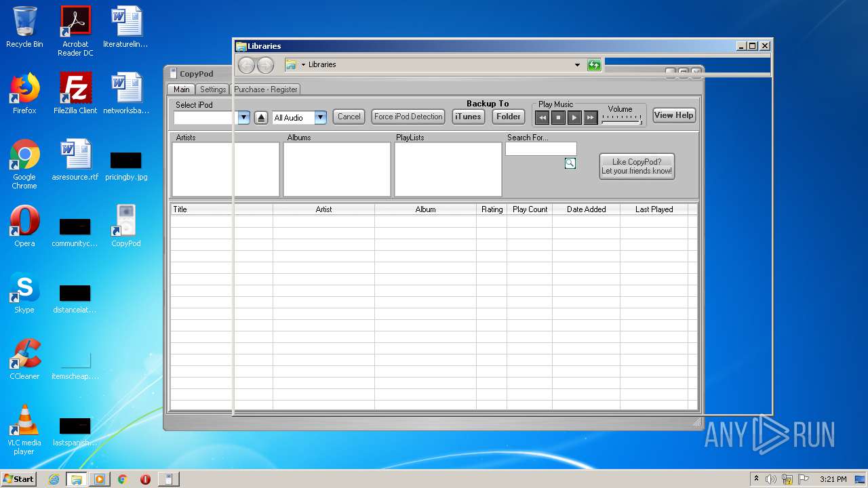Select the Opera desktop icon
Screen dimensions: 868x488
click(24, 226)
